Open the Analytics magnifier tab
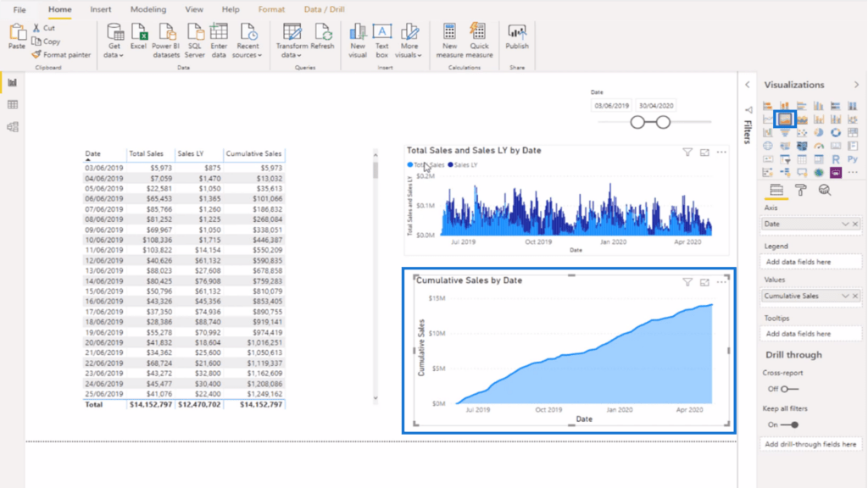 pos(825,191)
